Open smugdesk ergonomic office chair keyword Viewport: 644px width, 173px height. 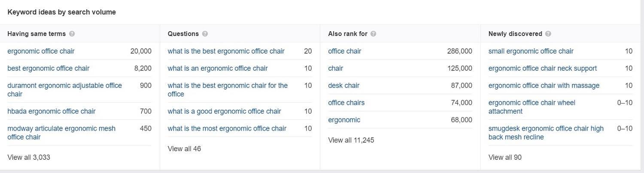coord(546,132)
